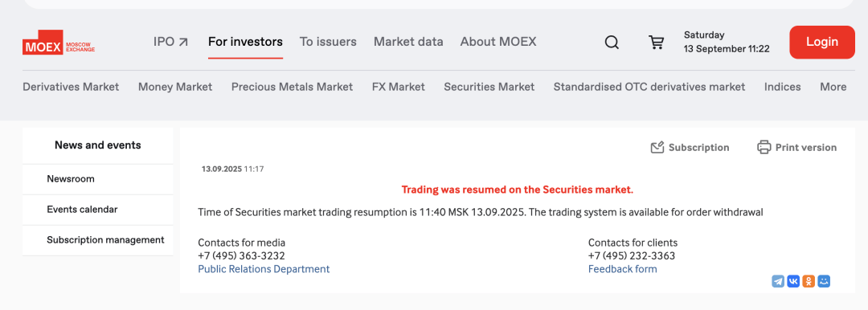Open the Public Relations Department link
The image size is (868, 310).
[x=264, y=269]
